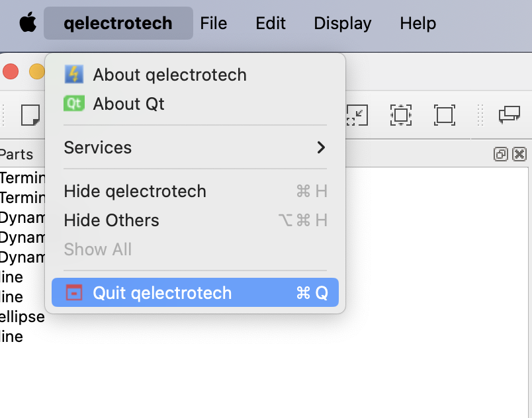Click the green Qt logo icon
This screenshot has height=418, width=532.
coord(73,104)
